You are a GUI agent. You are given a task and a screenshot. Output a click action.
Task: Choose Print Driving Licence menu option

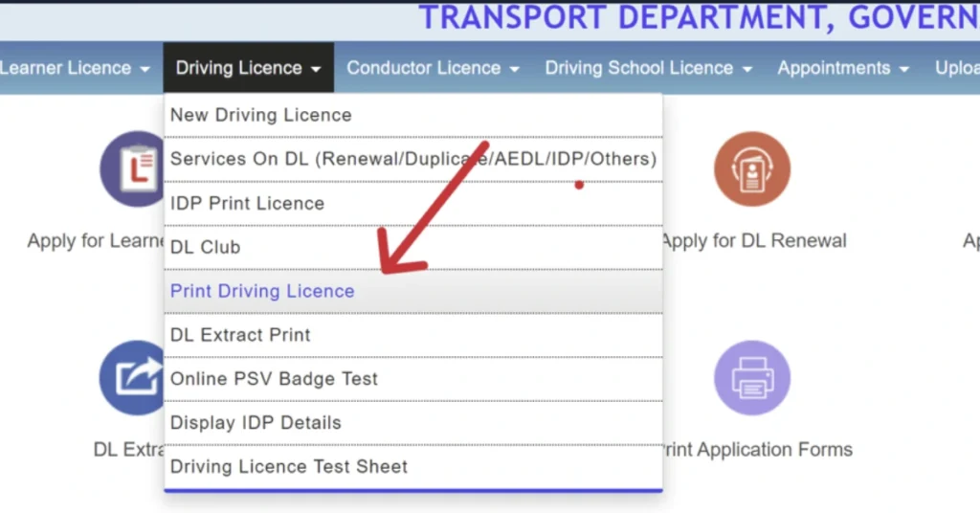(262, 291)
